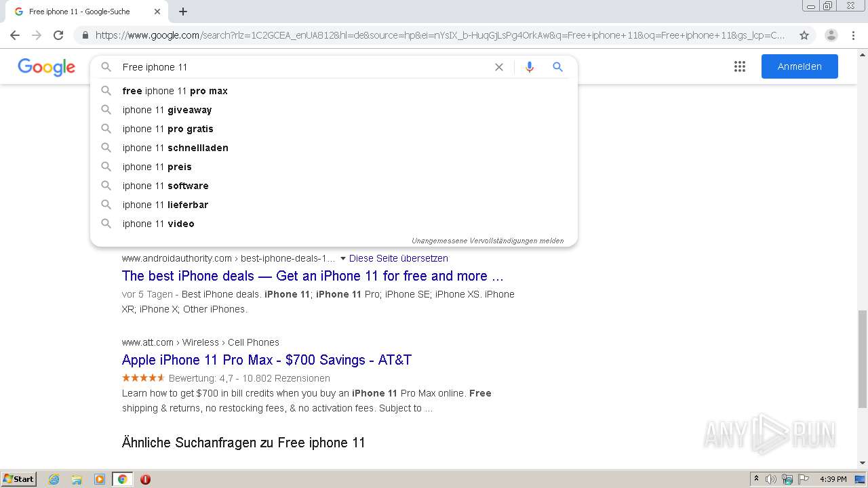Screen dimensions: 868x488
Task: Submit search with blue magnifier icon
Action: (558, 67)
